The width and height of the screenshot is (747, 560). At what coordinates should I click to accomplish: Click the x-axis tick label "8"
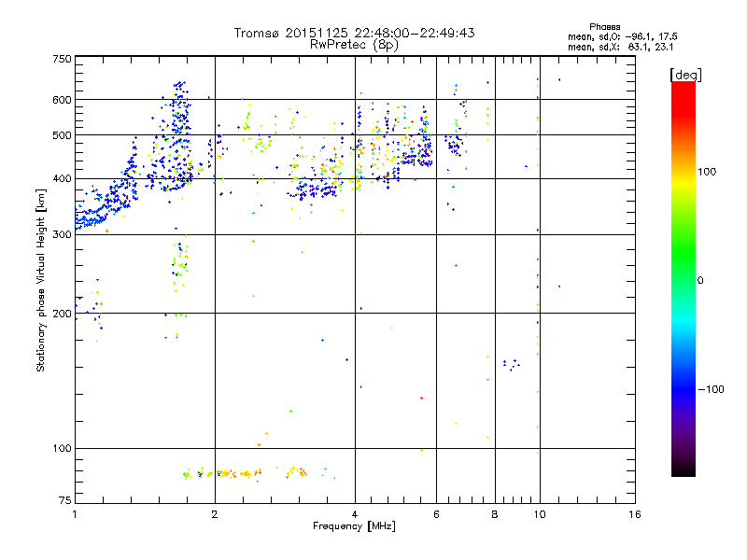(x=495, y=514)
